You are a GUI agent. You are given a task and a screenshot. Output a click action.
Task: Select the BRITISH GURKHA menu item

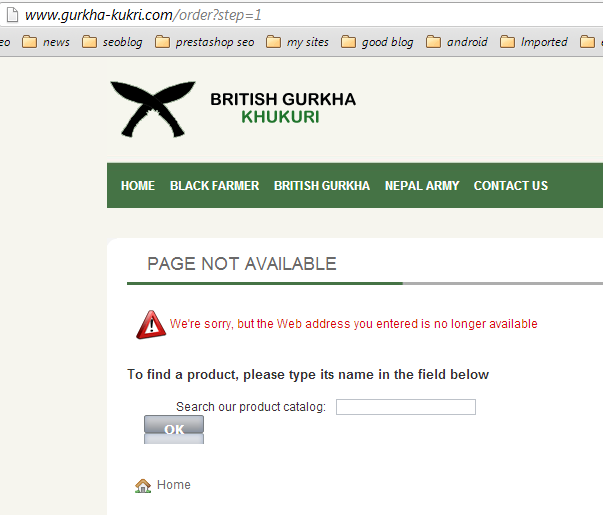[x=322, y=186]
